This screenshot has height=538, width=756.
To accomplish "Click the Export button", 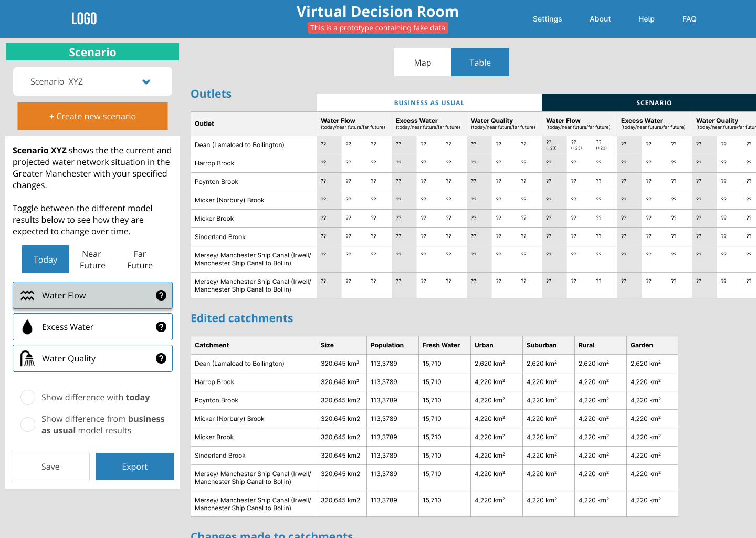I will coord(135,467).
